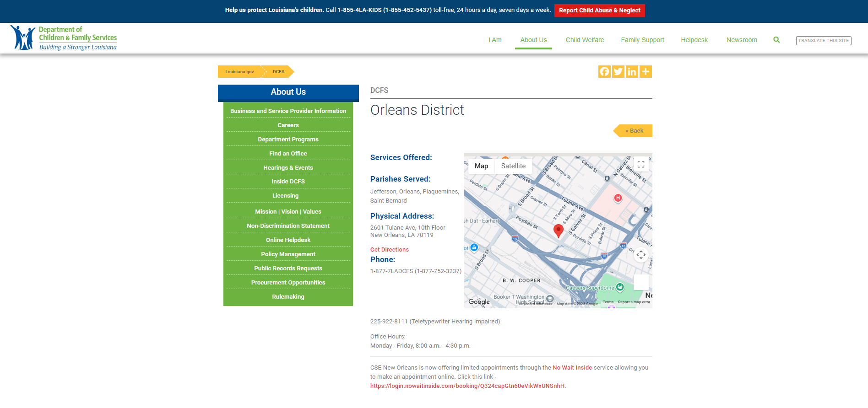Open the Family Support menu
Image resolution: width=868 pixels, height=408 pixels.
(x=642, y=40)
